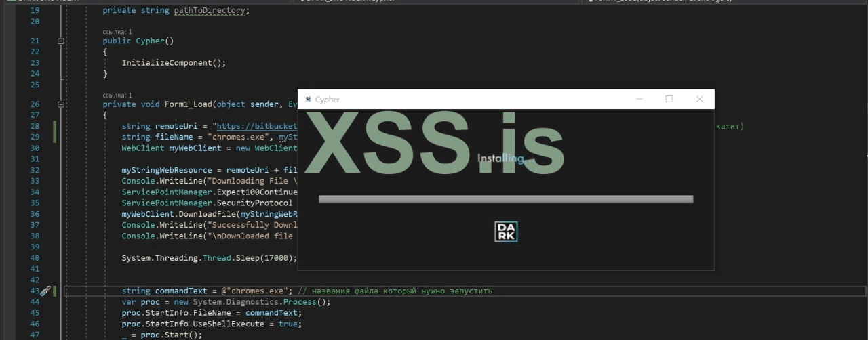Click proc.StartInfo.FileName line
This screenshot has height=340, width=868.
point(212,313)
